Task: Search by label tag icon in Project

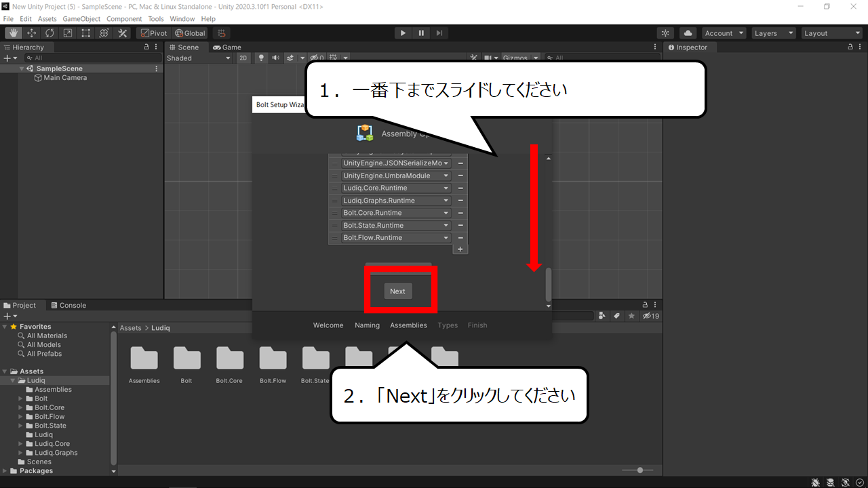Action: pos(617,316)
